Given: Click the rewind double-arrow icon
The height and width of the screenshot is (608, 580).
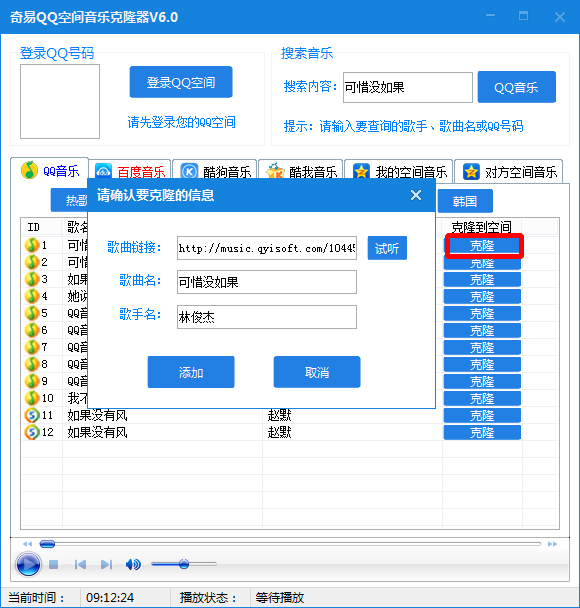Looking at the screenshot, I should point(27,544).
